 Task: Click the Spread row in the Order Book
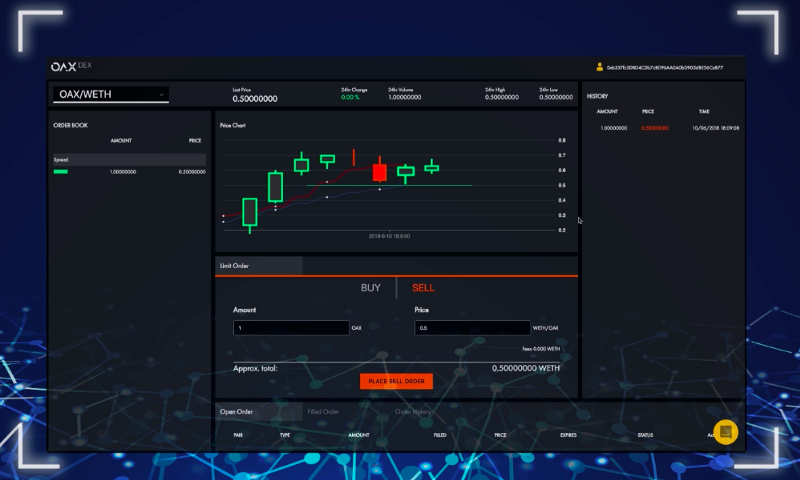pos(130,160)
